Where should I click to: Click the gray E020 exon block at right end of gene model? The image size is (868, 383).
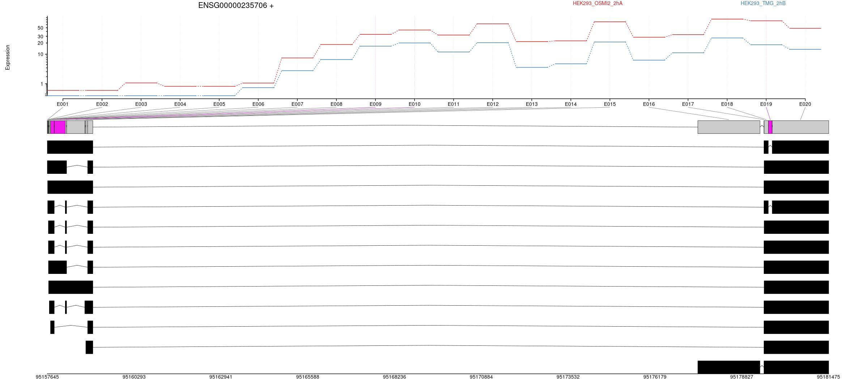(800, 127)
